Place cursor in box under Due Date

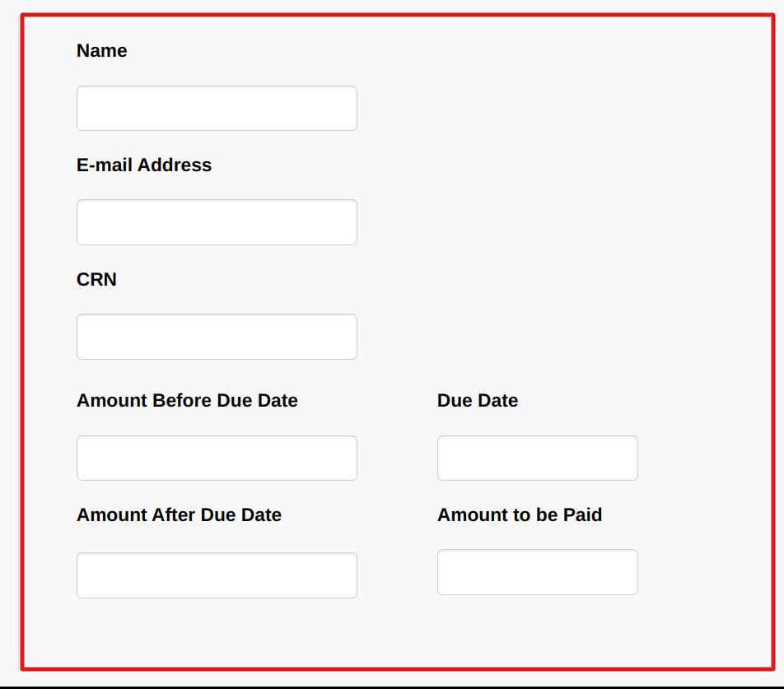point(537,458)
